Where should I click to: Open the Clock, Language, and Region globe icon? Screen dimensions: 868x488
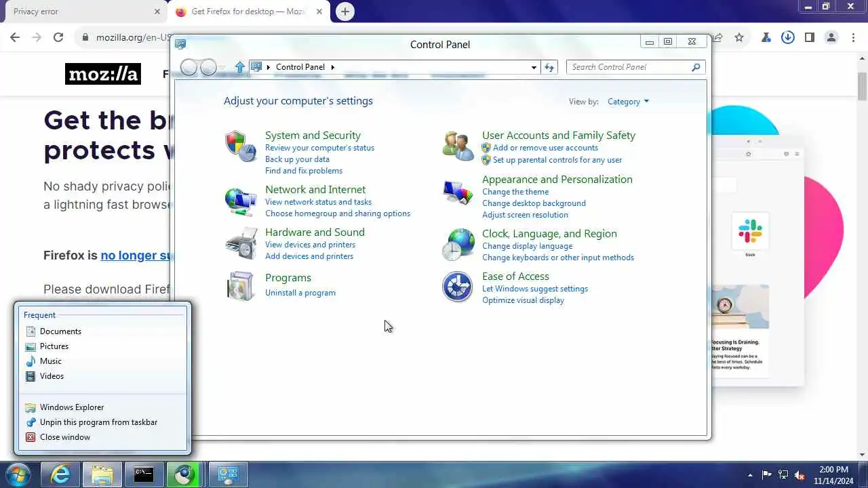[x=458, y=245]
